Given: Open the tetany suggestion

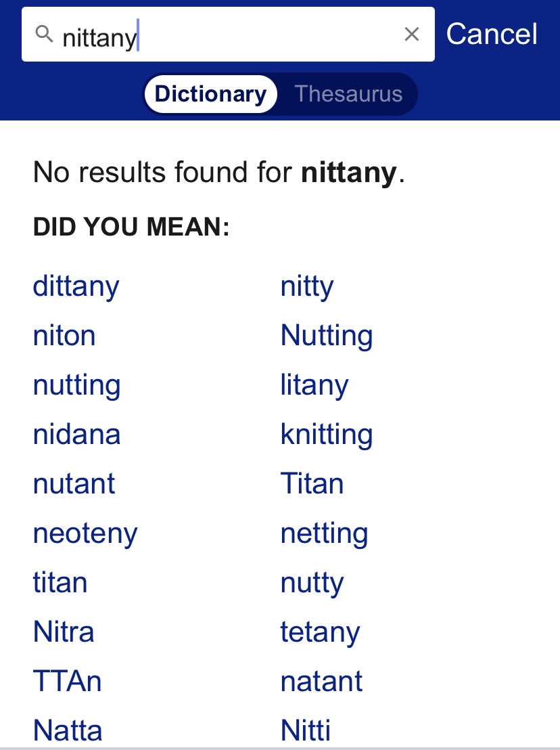Looking at the screenshot, I should (320, 632).
